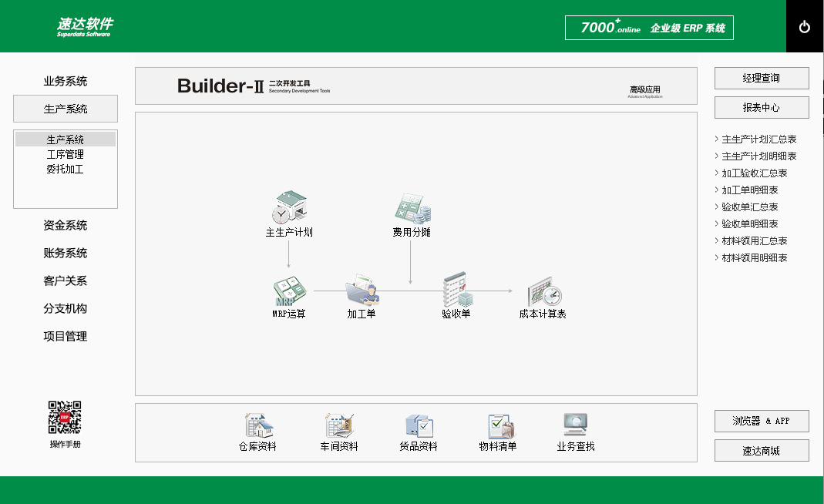The width and height of the screenshot is (824, 504).
Task: Expand the 资金系统 section
Action: [x=66, y=226]
